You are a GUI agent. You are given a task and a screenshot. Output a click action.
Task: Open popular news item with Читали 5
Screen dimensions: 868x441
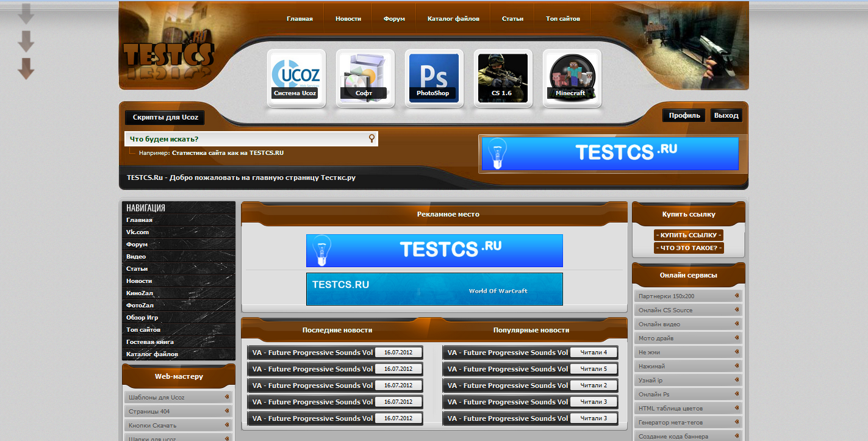click(x=530, y=369)
